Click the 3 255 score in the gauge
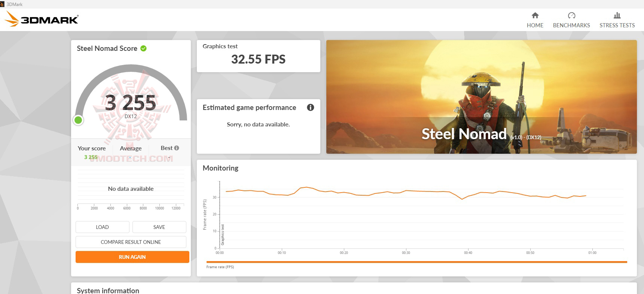Image resolution: width=644 pixels, height=294 pixels. 130,102
